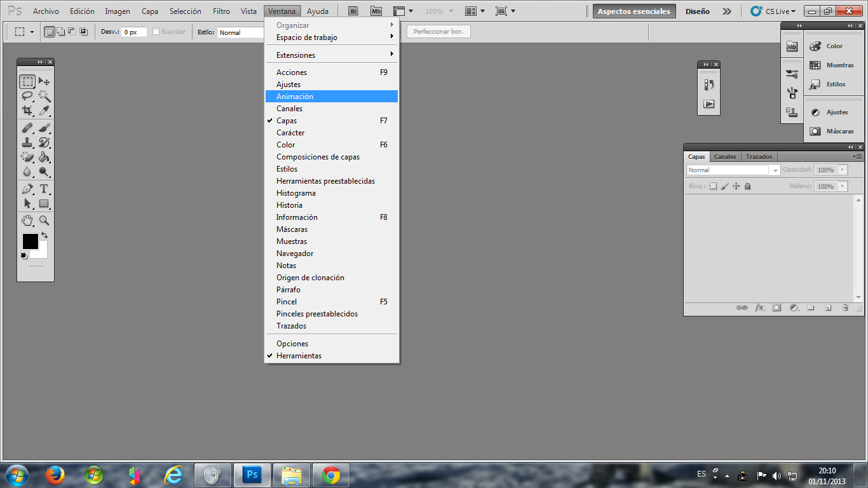The image size is (868, 488).
Task: Click the Perfeccionar bor. button
Action: [438, 30]
